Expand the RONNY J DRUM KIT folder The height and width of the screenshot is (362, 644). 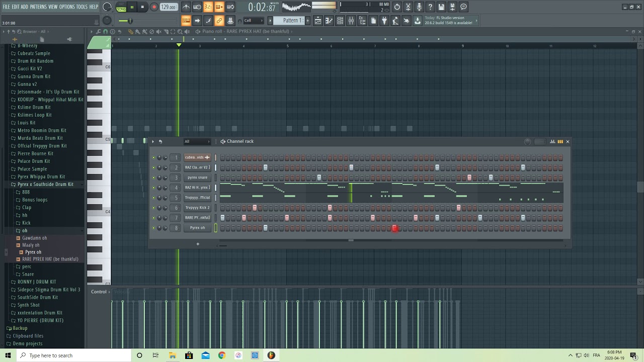tap(37, 282)
